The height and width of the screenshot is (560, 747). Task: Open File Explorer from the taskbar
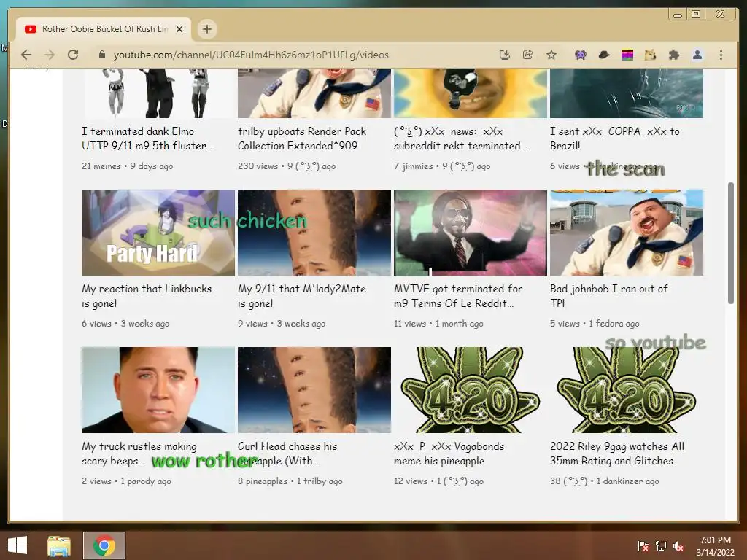[59, 545]
